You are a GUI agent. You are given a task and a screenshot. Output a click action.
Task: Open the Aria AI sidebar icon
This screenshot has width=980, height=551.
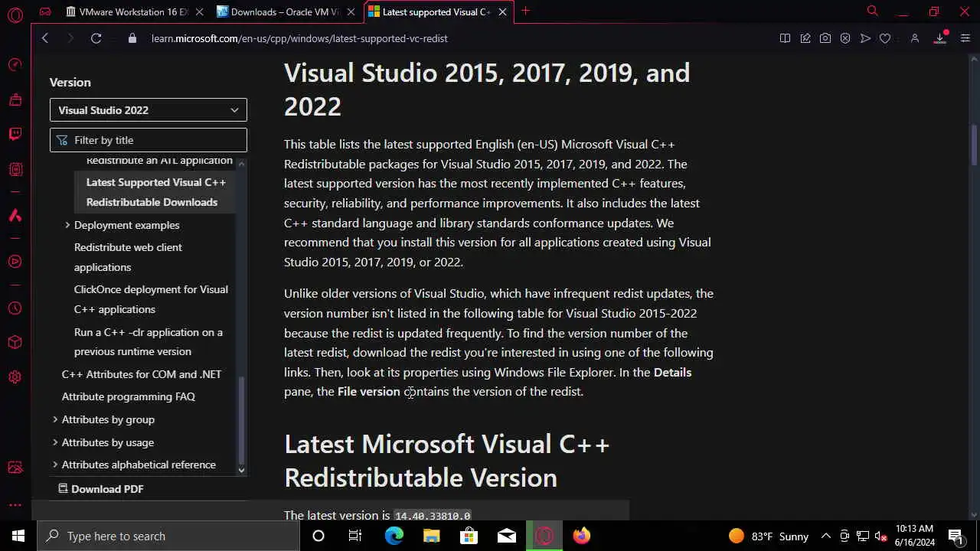tap(15, 216)
